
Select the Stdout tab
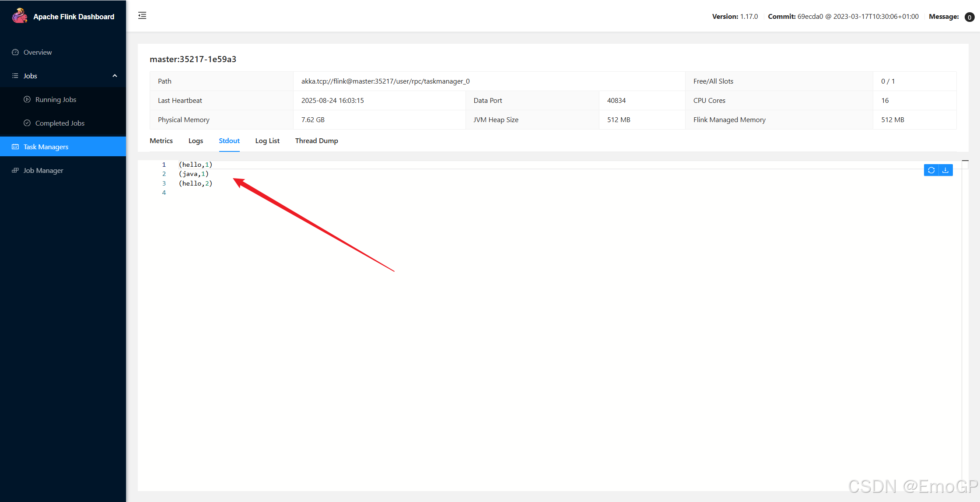229,140
